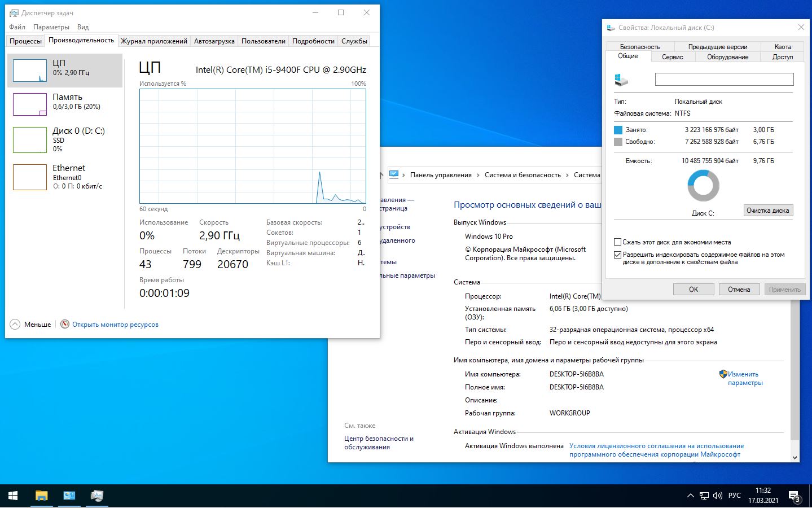Open the Доступ tab
The height and width of the screenshot is (508, 812).
(783, 57)
